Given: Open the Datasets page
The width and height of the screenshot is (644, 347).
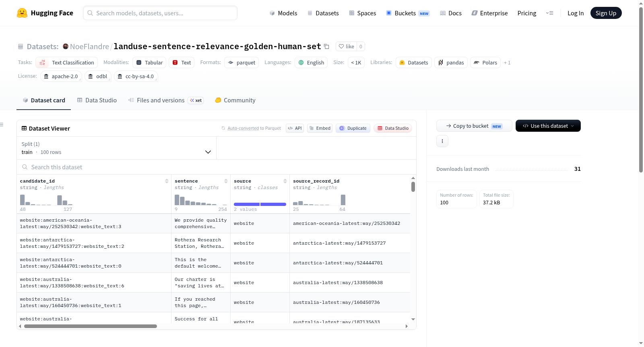Looking at the screenshot, I should coord(323,13).
